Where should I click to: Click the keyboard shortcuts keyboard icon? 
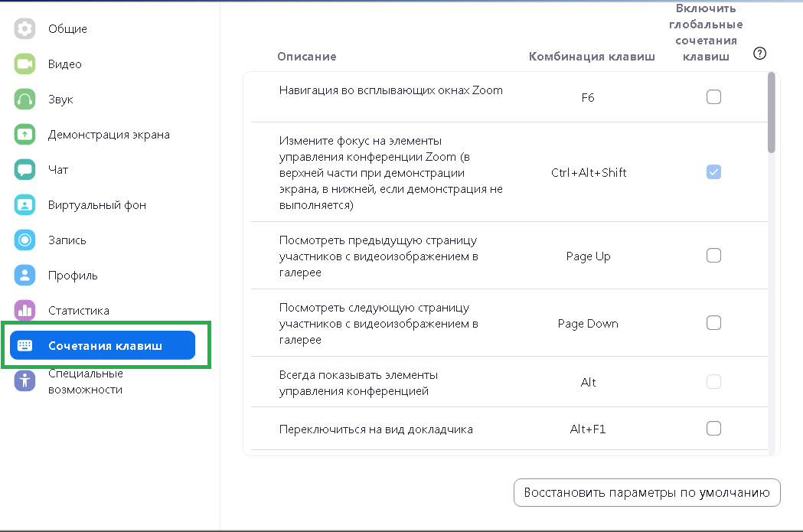click(24, 346)
